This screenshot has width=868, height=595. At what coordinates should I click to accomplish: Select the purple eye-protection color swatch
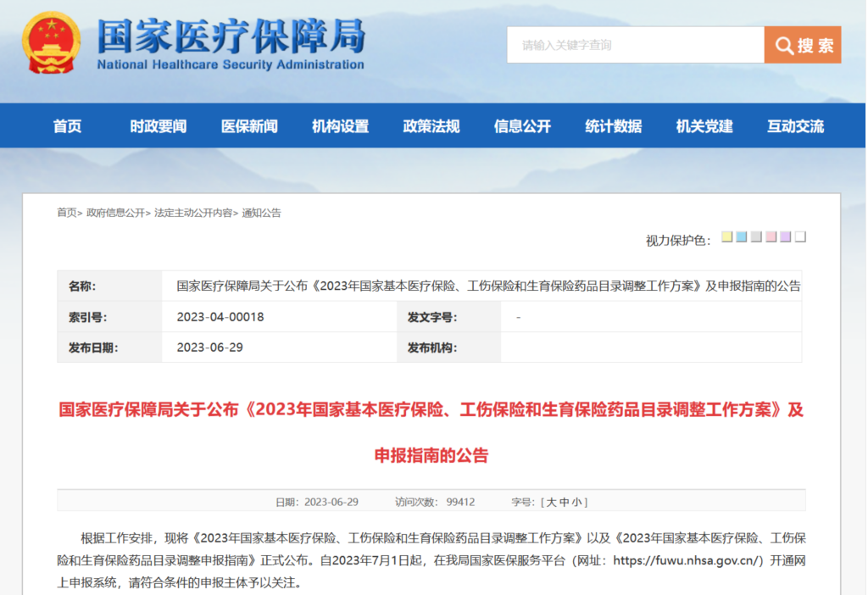point(786,236)
